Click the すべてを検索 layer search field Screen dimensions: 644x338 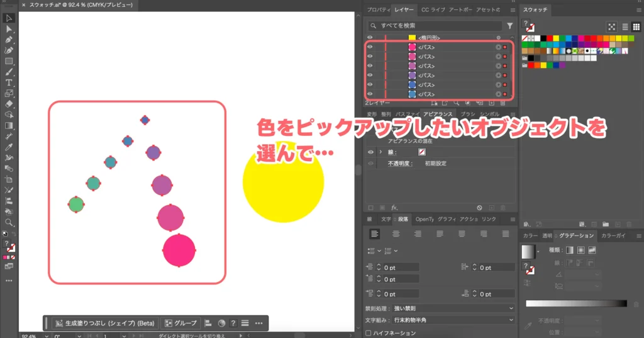coord(435,26)
